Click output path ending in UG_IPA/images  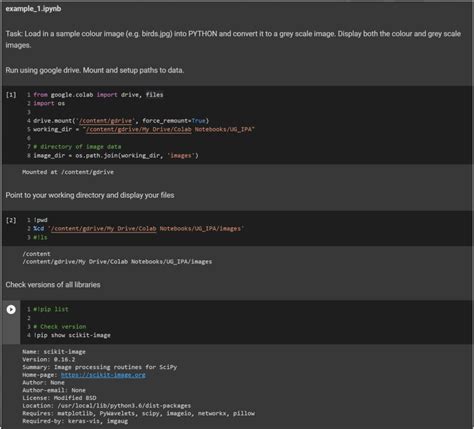tap(117, 262)
